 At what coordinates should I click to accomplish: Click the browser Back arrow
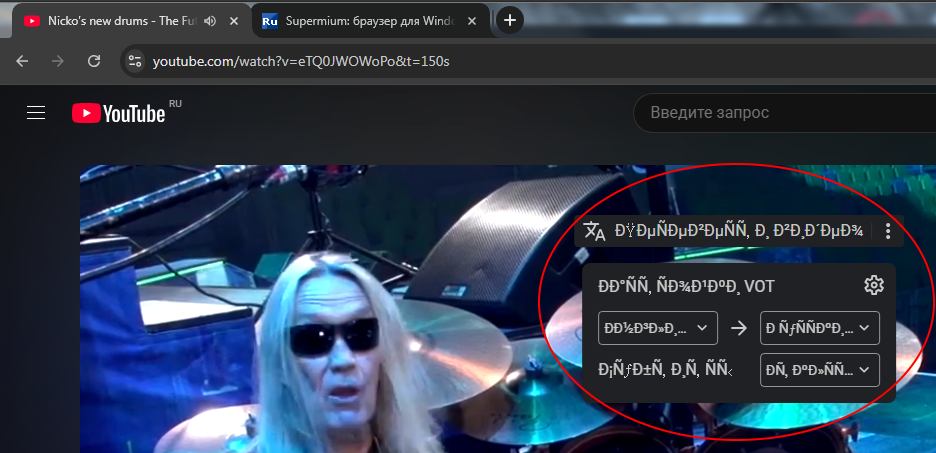(22, 61)
